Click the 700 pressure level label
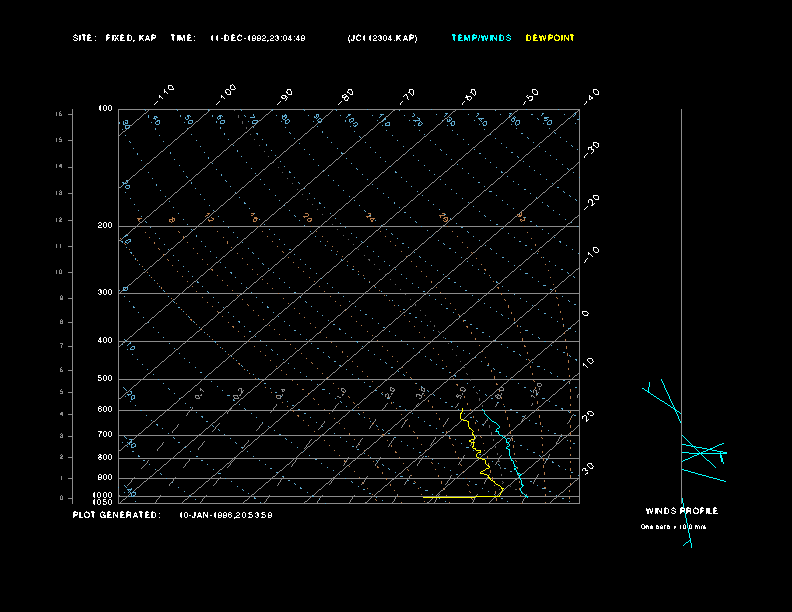Image resolution: width=792 pixels, height=612 pixels. (105, 434)
